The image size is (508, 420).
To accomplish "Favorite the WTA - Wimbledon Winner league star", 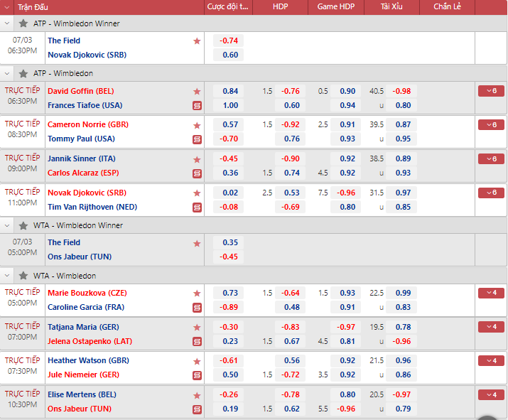I will (23, 225).
